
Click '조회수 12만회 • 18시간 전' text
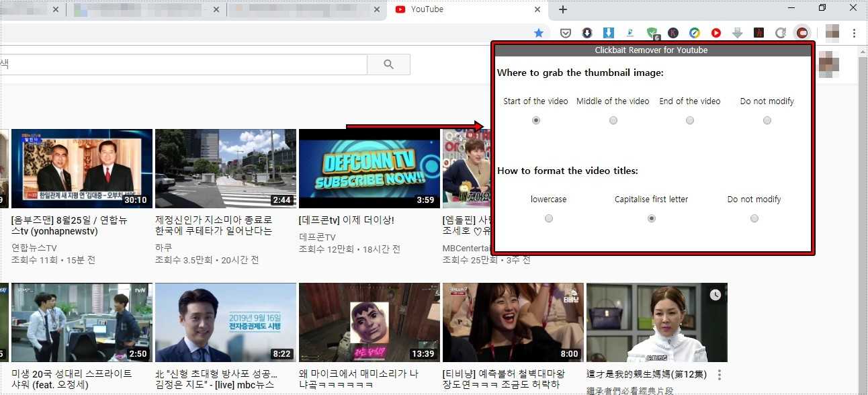349,249
